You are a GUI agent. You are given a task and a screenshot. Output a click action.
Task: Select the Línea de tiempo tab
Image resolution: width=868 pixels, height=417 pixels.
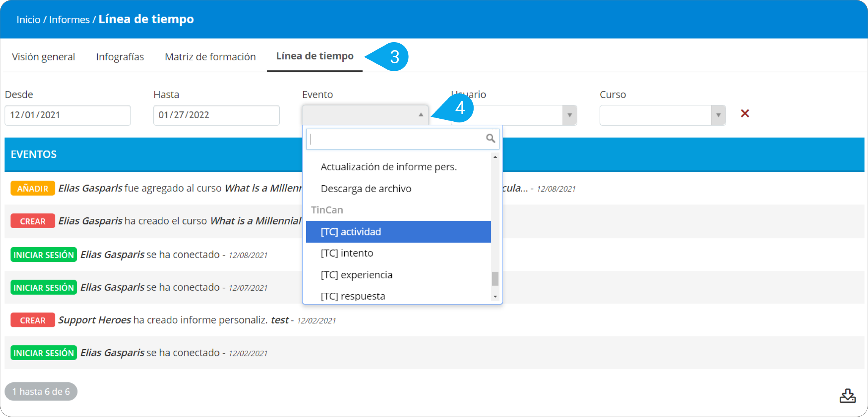pyautogui.click(x=314, y=56)
